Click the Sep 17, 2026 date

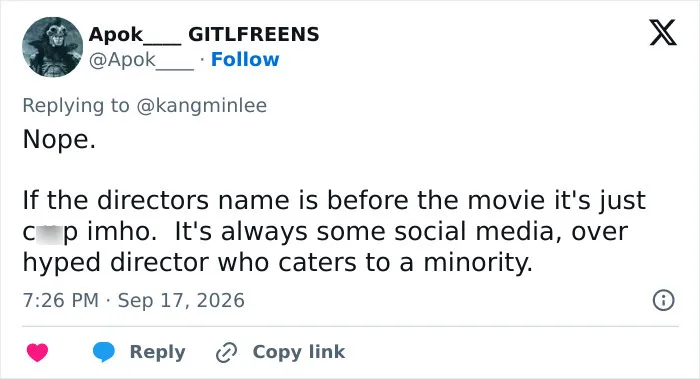(x=181, y=300)
